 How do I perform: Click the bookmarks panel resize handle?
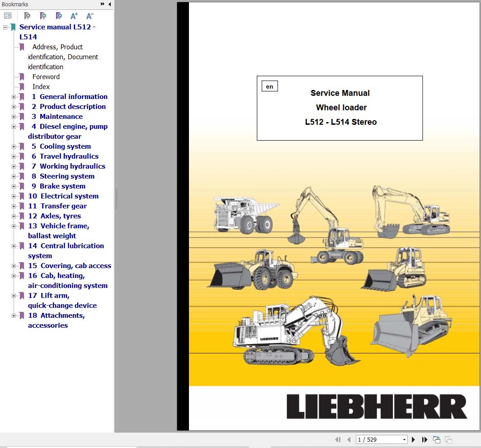point(116,199)
